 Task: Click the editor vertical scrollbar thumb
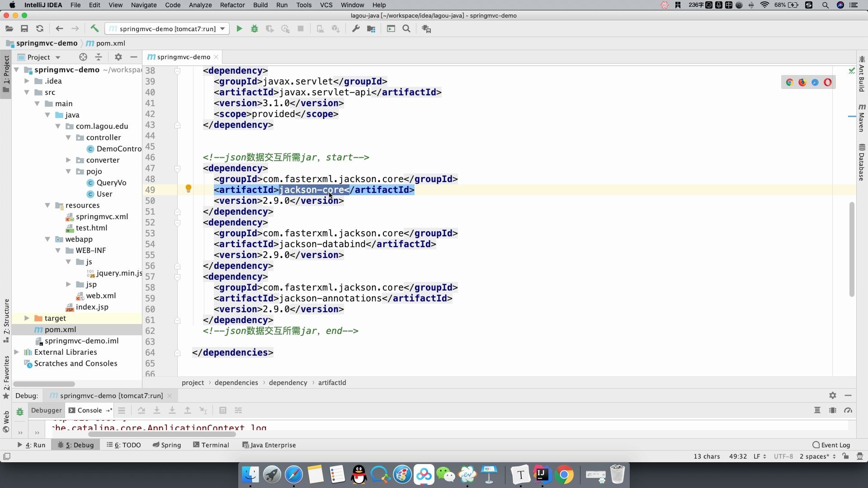852,249
